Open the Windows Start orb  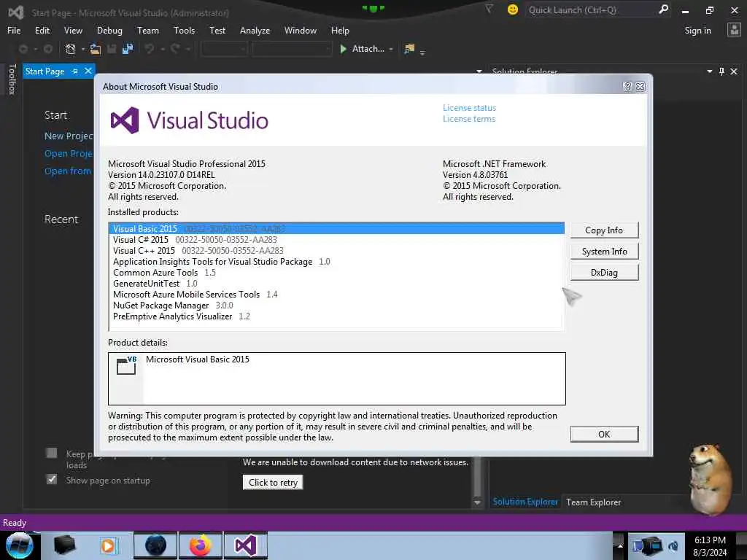[19, 545]
